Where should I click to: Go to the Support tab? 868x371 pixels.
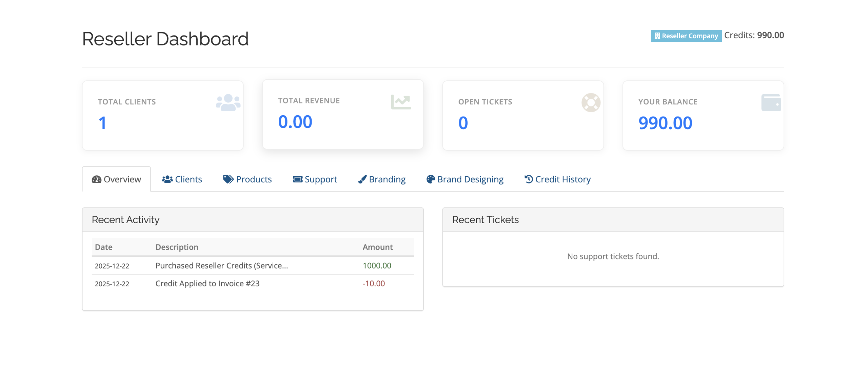pyautogui.click(x=315, y=179)
